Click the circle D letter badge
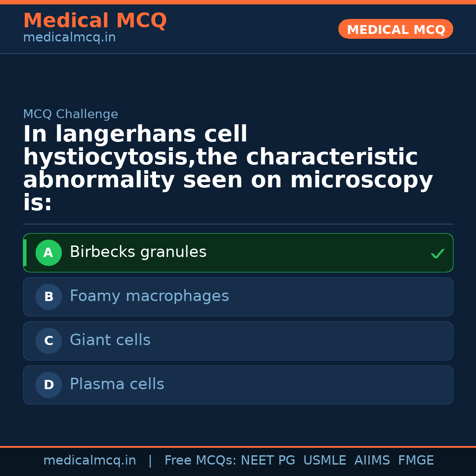Viewport: 476px width, 476px height. coord(48,385)
